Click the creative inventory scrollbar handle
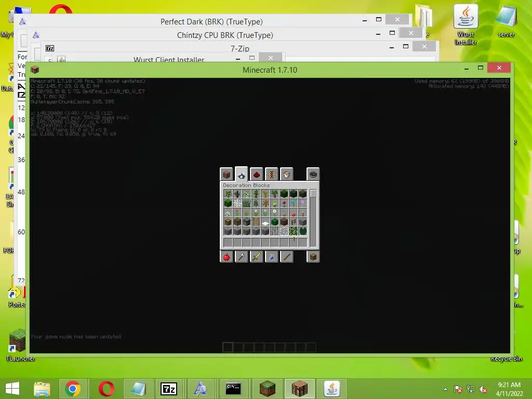The height and width of the screenshot is (399, 532). [x=313, y=193]
